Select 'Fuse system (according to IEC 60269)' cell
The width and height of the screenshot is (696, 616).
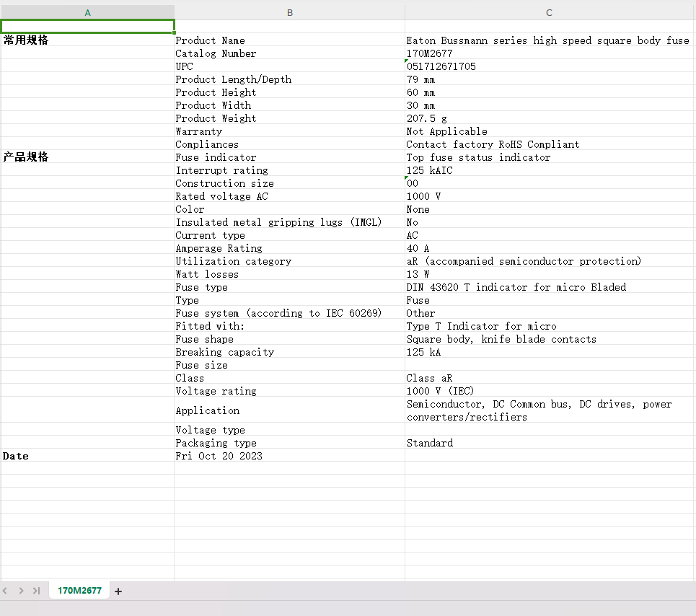point(289,313)
